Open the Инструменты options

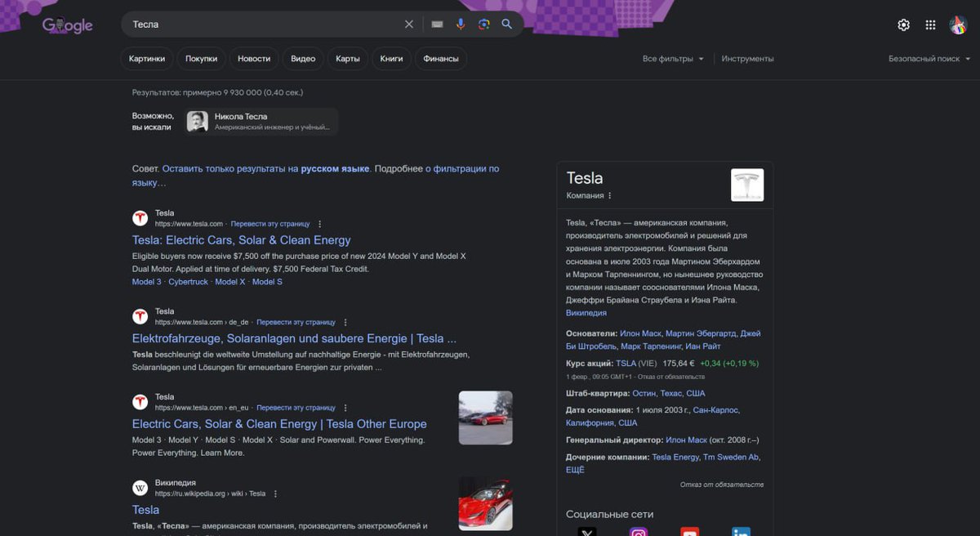pos(747,59)
